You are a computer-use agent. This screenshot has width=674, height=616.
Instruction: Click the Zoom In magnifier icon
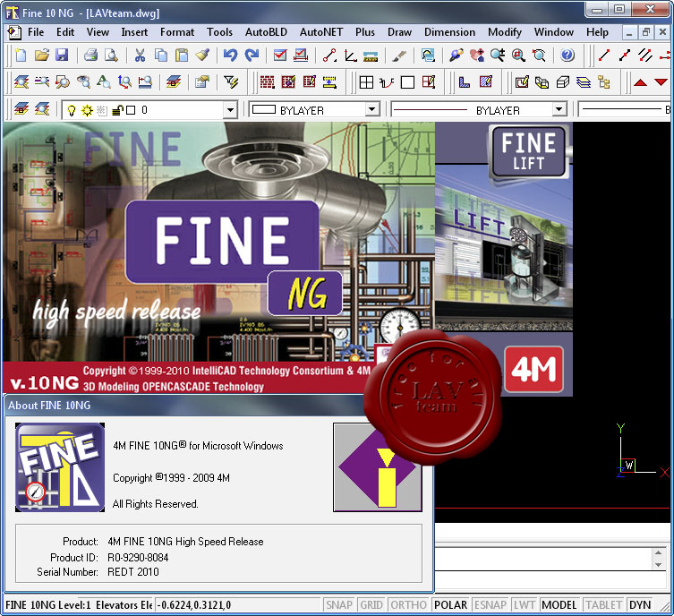click(x=498, y=55)
